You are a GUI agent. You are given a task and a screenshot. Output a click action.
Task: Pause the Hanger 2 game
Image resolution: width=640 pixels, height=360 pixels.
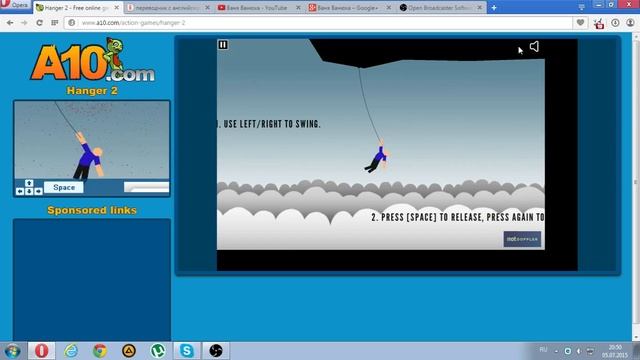pos(223,44)
